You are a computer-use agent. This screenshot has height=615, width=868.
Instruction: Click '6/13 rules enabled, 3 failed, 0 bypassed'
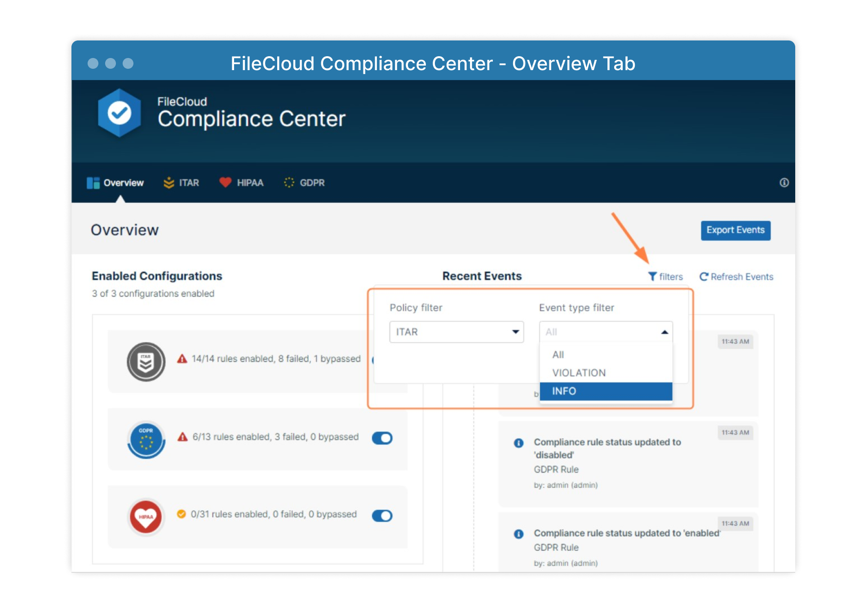coord(276,437)
